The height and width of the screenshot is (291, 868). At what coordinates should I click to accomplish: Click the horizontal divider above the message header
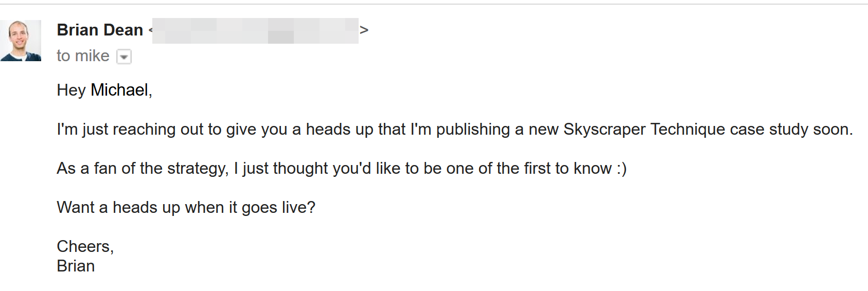click(434, 4)
